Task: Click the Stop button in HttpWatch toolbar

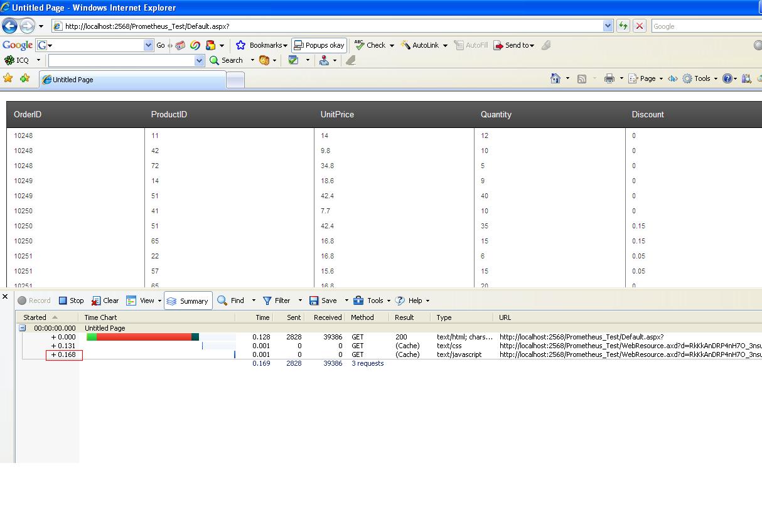Action: (71, 301)
